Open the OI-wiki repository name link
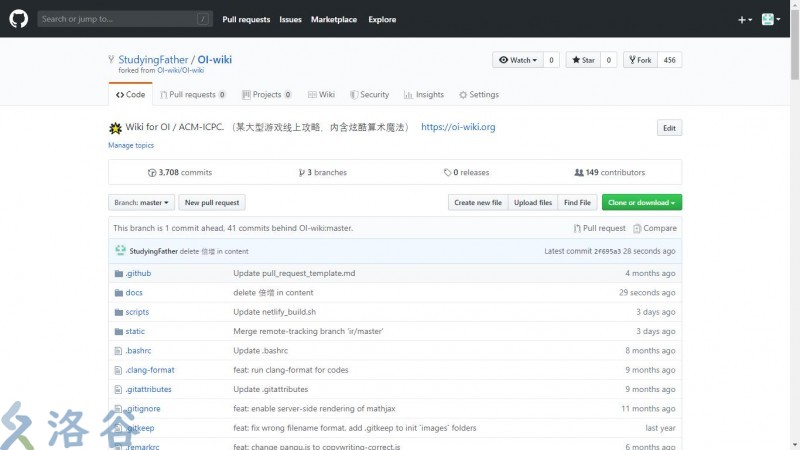Viewport: 800px width, 450px height. pyautogui.click(x=214, y=59)
